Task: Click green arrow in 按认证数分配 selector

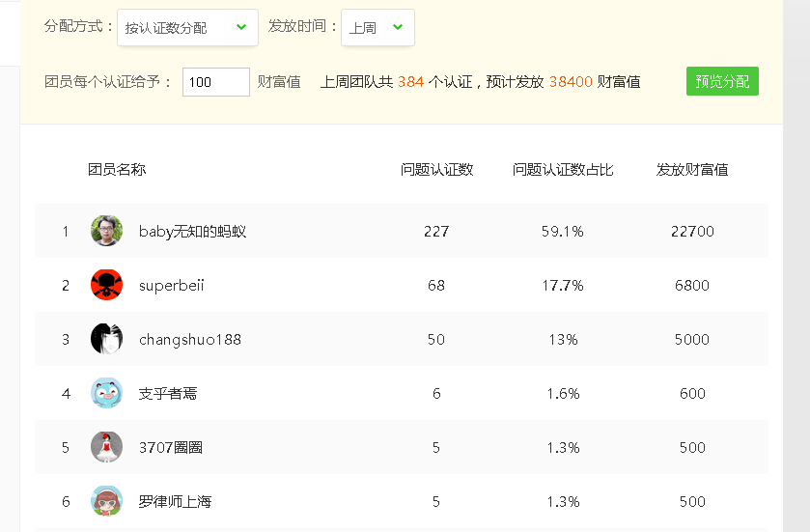Action: (x=241, y=27)
